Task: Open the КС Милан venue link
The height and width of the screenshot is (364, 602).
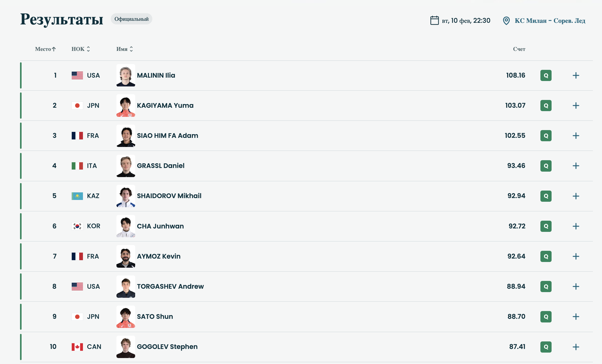Action: coord(550,21)
